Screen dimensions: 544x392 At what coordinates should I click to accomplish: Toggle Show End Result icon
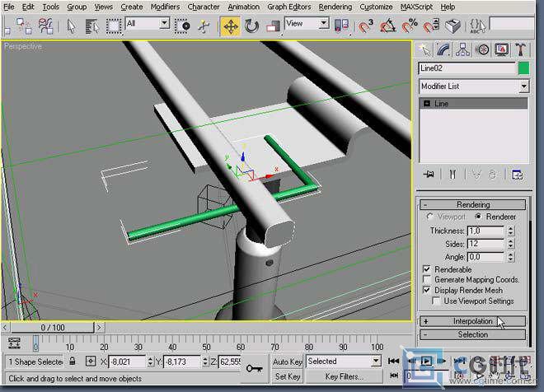453,174
